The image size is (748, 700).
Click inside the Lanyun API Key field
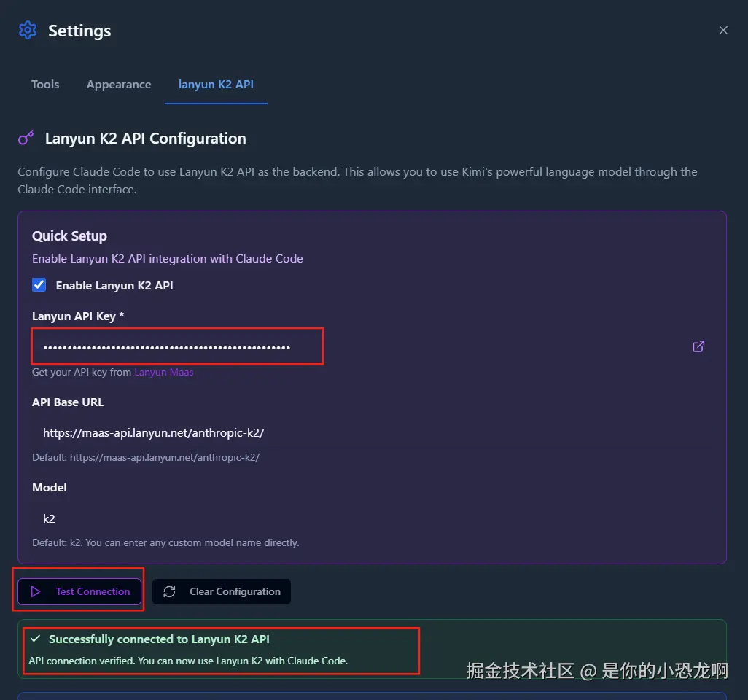pyautogui.click(x=177, y=346)
